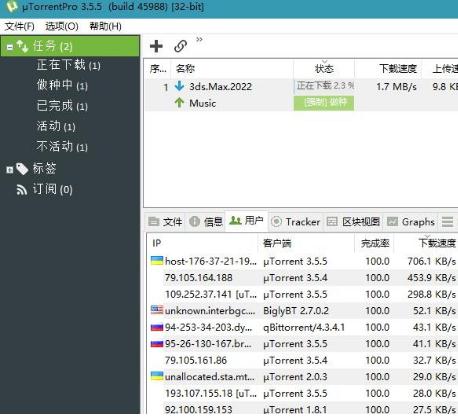Image resolution: width=458 pixels, height=417 pixels.
Task: Select 订阅 (0) feeds item
Action: pos(52,189)
